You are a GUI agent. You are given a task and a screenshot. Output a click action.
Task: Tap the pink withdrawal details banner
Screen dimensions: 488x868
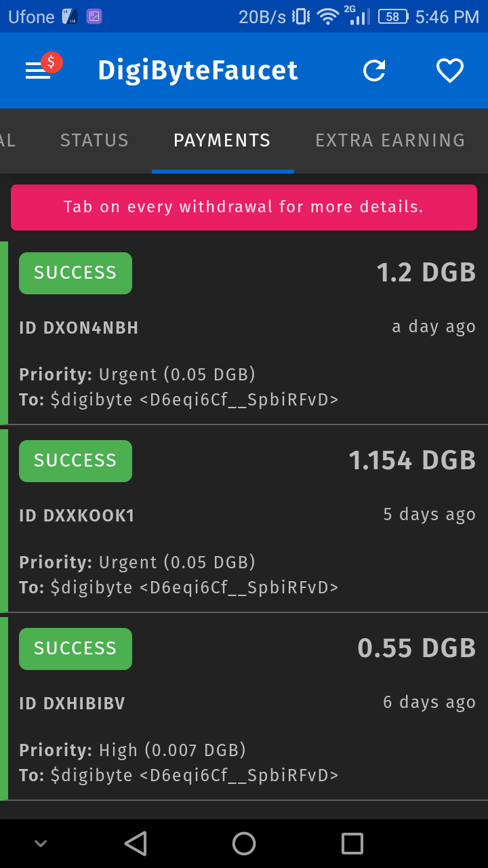click(x=244, y=207)
